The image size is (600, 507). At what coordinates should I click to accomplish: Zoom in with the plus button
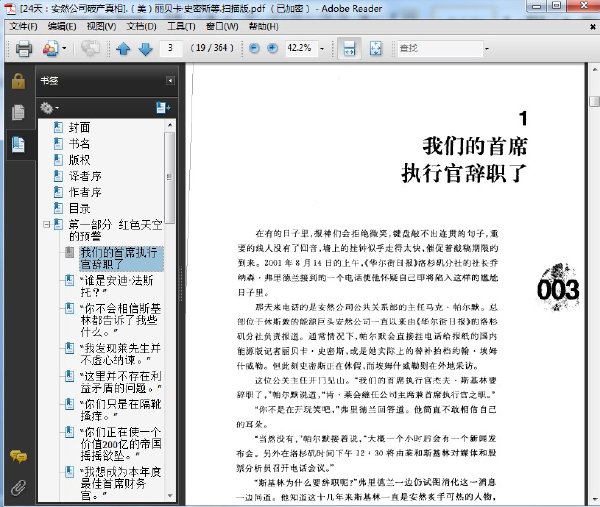272,48
